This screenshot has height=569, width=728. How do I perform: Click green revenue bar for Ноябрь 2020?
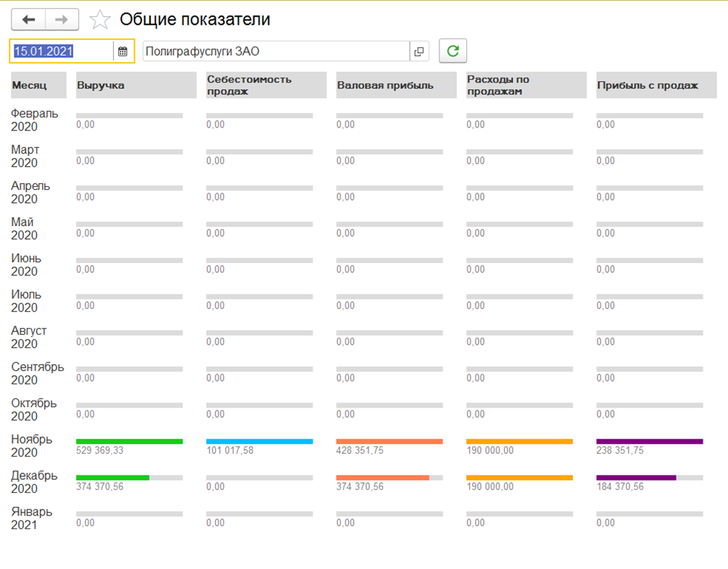(x=129, y=441)
